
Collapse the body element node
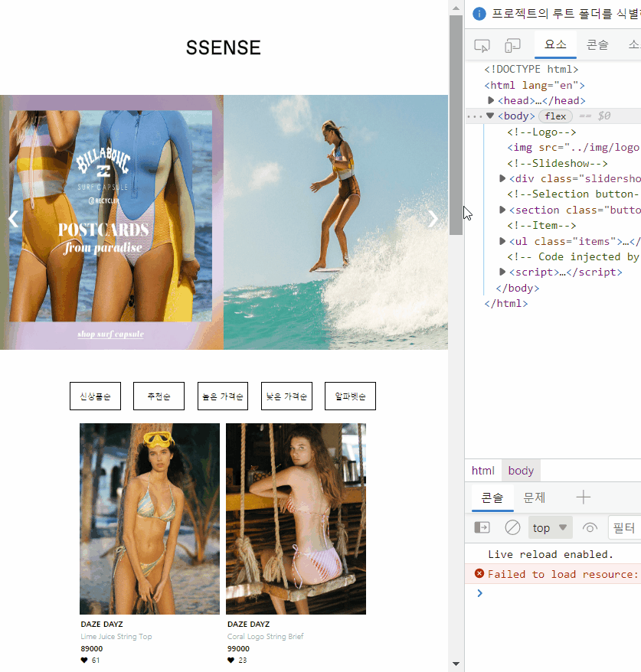click(x=490, y=116)
